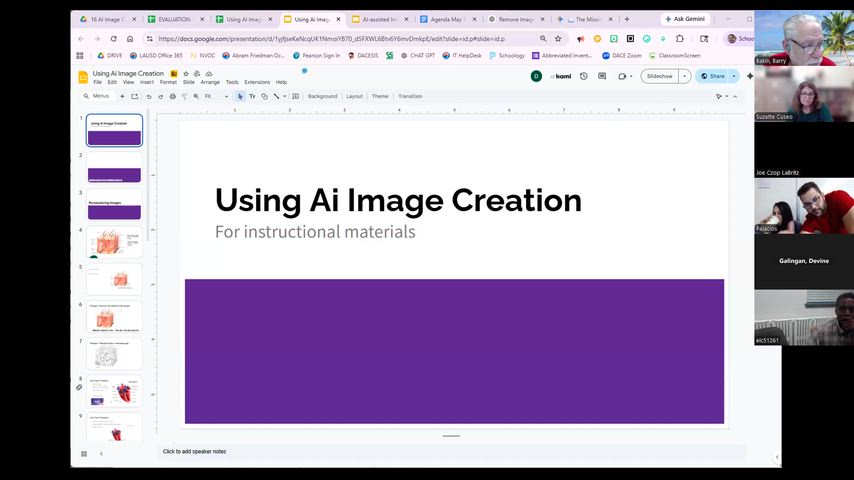Open the Slideshow options dropdown arrow
The height and width of the screenshot is (480, 854).
pos(685,76)
